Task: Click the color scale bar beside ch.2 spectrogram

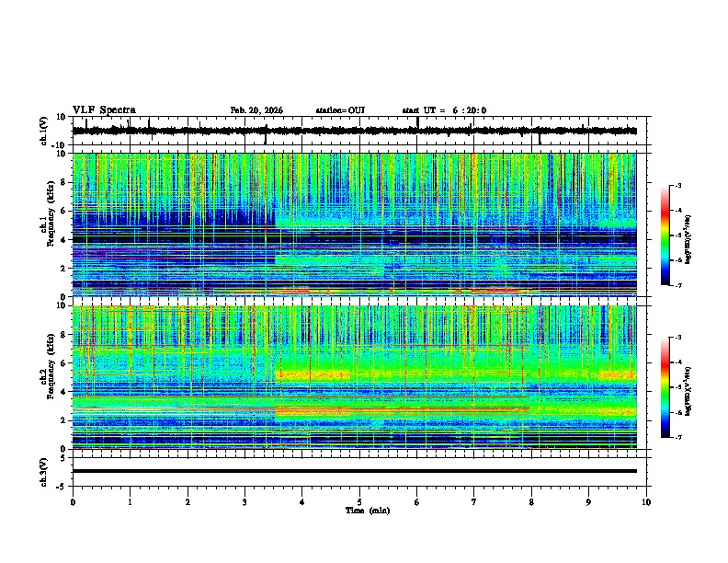Action: click(x=665, y=387)
